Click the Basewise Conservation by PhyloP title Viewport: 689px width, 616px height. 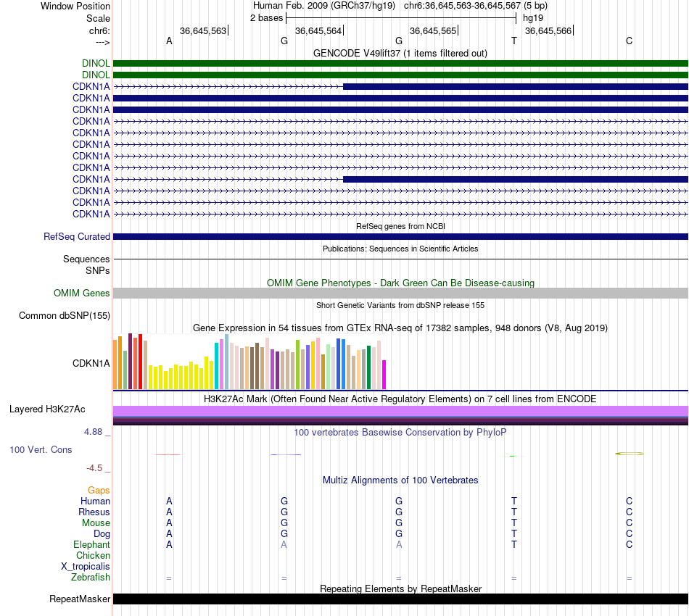coord(400,432)
